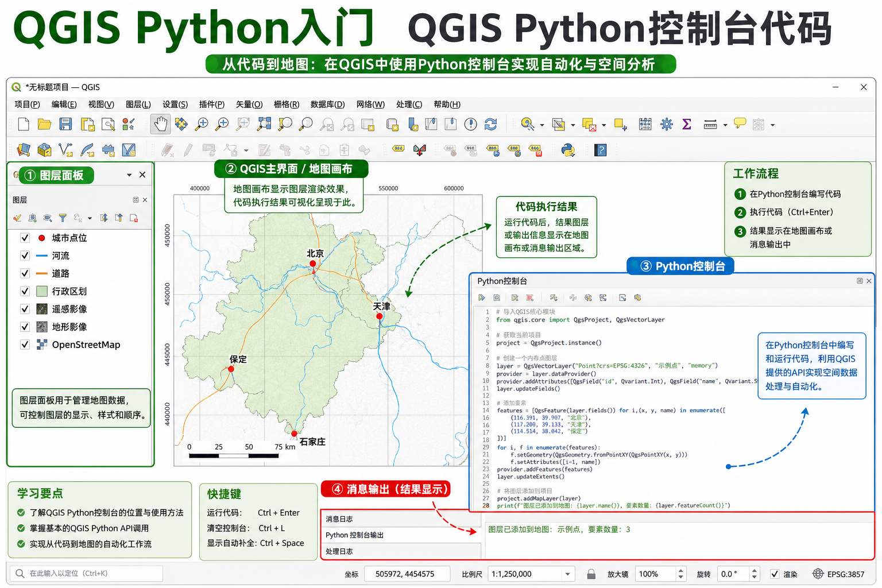Image resolution: width=882 pixels, height=588 pixels.
Task: Open the attribute table icon
Action: pyautogui.click(x=645, y=124)
